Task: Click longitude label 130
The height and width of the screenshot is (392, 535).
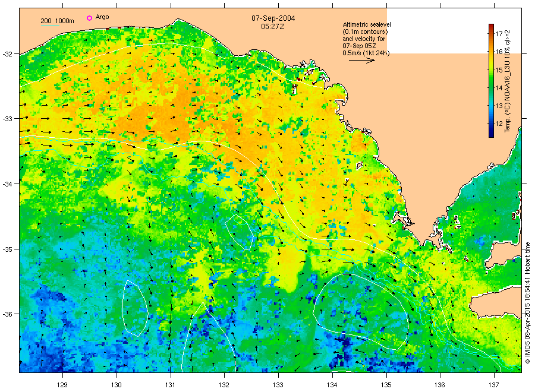Action: click(117, 385)
